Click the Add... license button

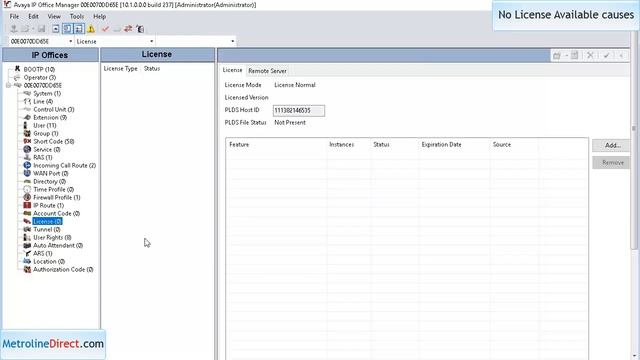coord(612,145)
